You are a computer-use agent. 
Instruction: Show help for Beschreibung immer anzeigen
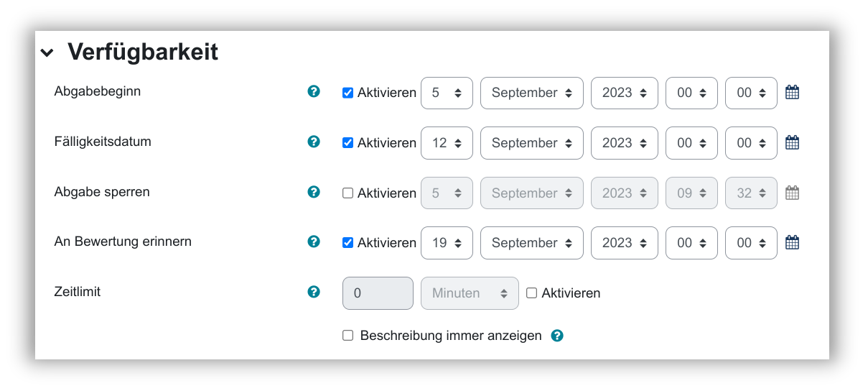[x=557, y=336]
